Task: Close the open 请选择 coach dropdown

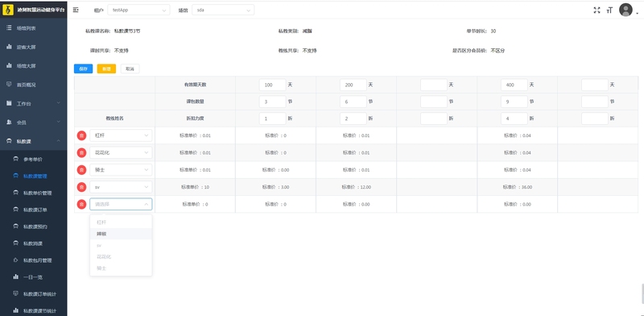Action: 121,204
